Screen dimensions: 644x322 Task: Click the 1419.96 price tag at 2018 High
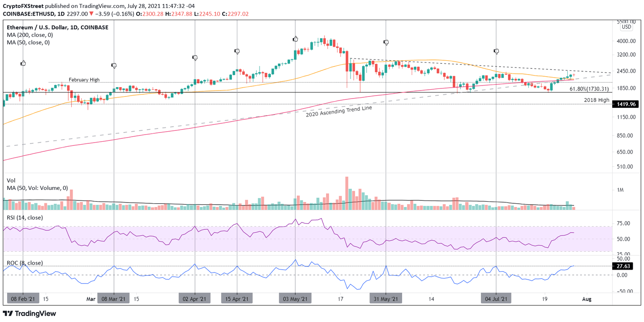(626, 104)
